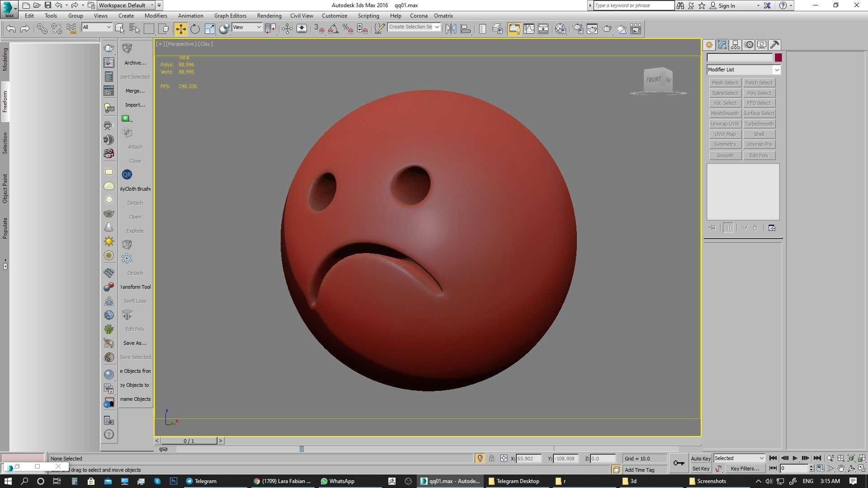Toggle Angle Snap
The height and width of the screenshot is (488, 868).
pyautogui.click(x=334, y=29)
